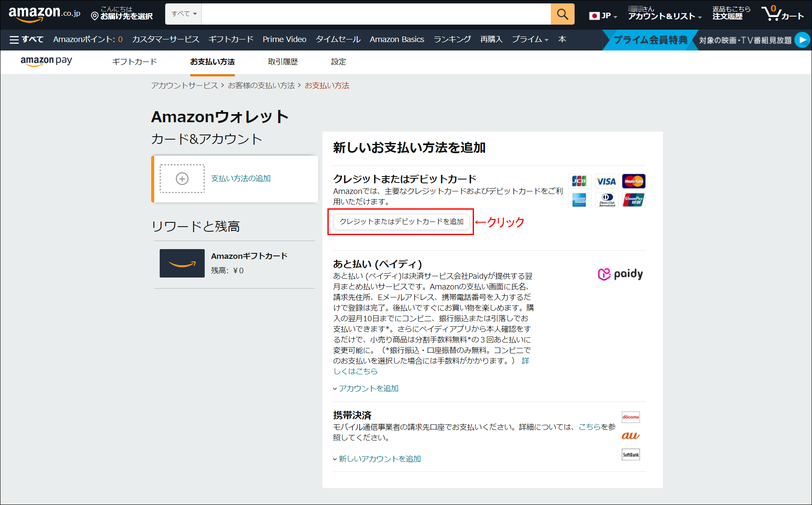This screenshot has height=505, width=812.
Task: Click the docomo carrier logo
Action: click(x=631, y=417)
